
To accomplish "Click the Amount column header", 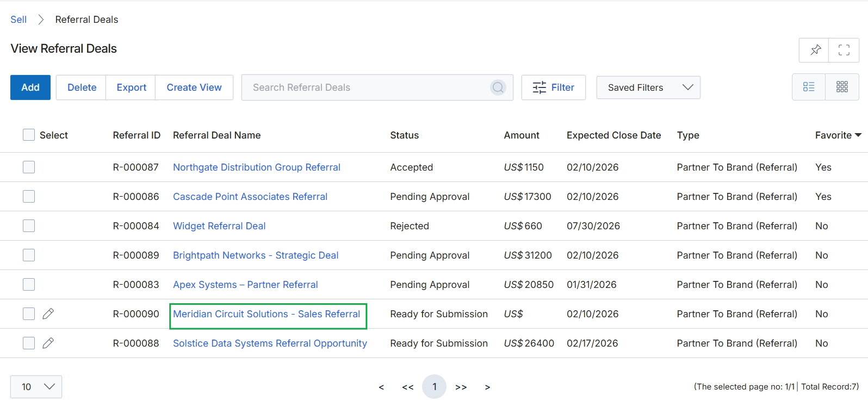I will (522, 135).
